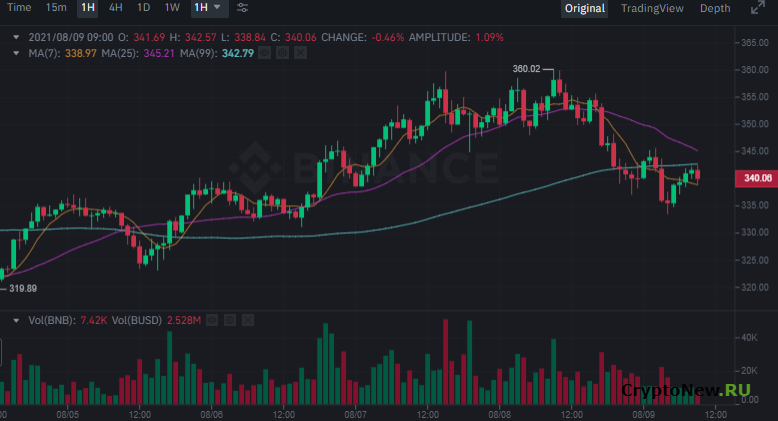Switch to the 4H interval

pos(116,8)
